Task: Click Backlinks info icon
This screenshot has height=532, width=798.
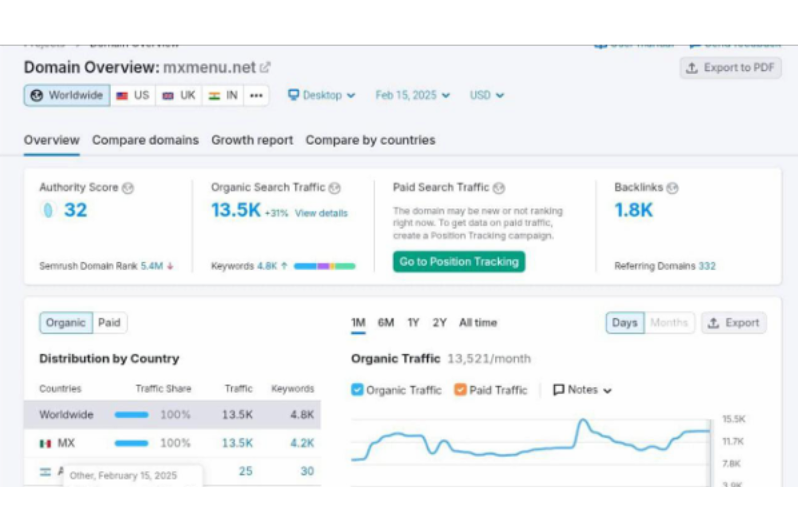Action: click(x=672, y=188)
